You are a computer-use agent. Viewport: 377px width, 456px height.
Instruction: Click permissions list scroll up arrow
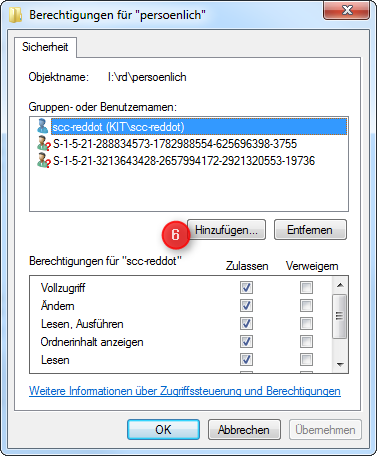[340, 285]
